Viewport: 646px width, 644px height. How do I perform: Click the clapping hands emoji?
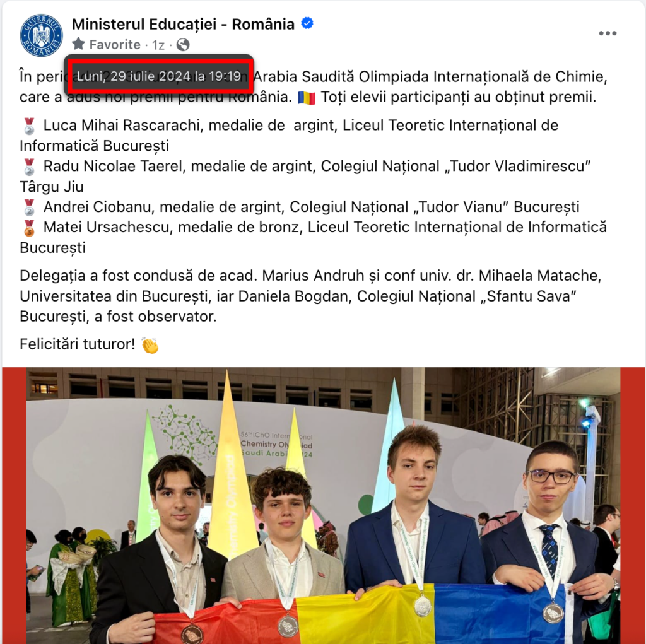click(x=150, y=345)
